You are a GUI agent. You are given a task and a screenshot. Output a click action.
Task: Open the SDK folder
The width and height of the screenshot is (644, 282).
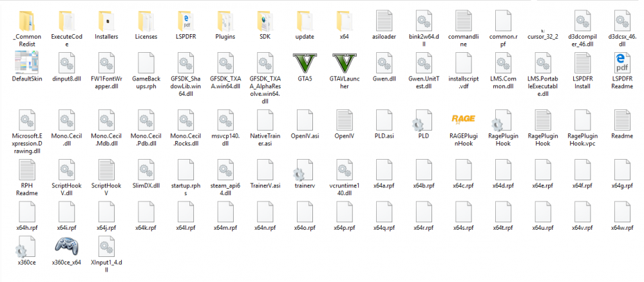pos(265,21)
